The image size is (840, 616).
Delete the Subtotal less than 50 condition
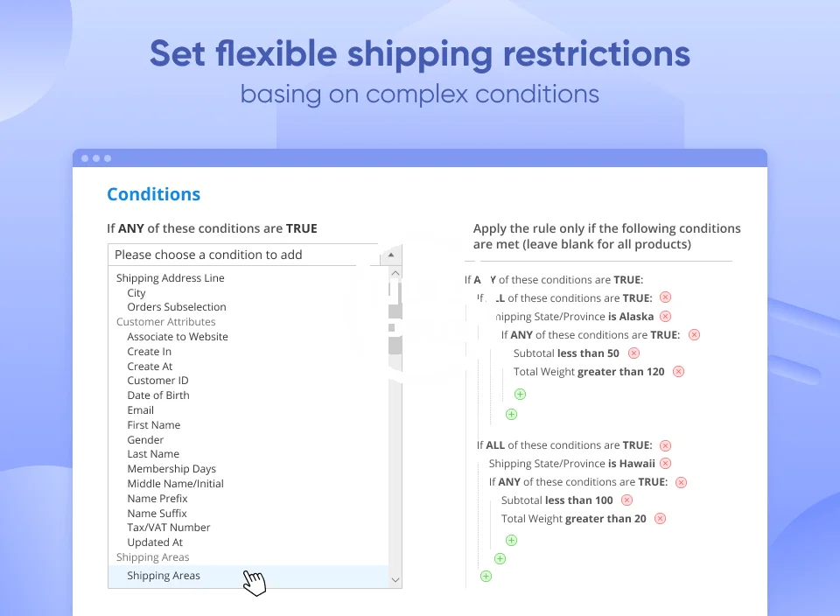(x=633, y=353)
